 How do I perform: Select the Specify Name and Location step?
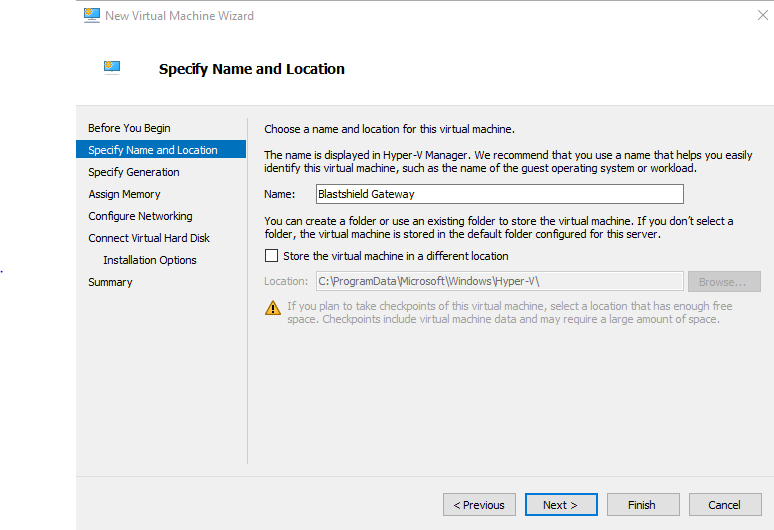[153, 150]
